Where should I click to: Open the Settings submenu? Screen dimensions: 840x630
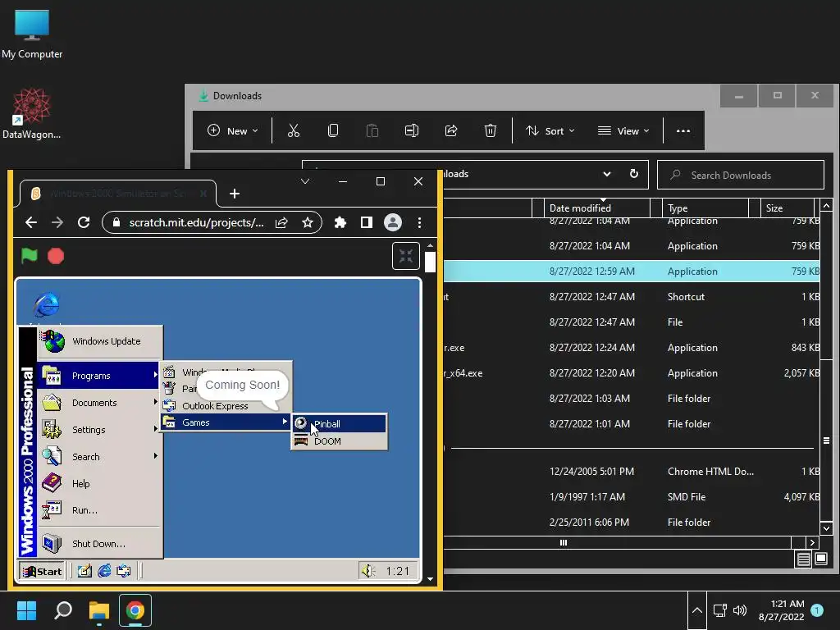100,430
